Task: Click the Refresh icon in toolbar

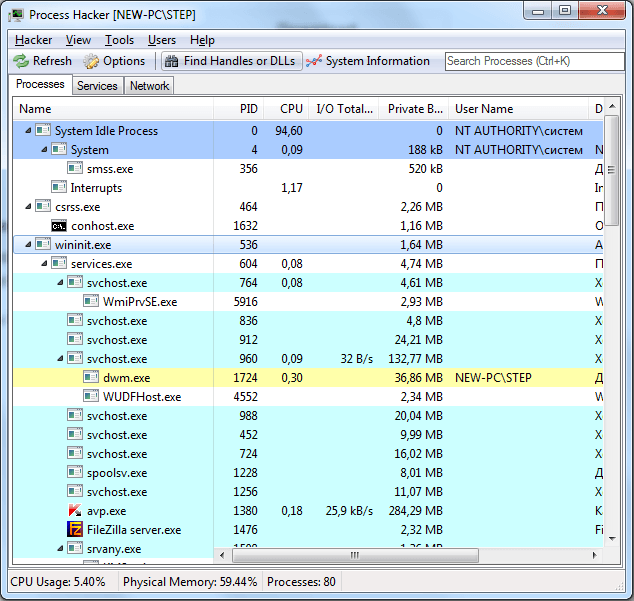Action: pyautogui.click(x=21, y=61)
